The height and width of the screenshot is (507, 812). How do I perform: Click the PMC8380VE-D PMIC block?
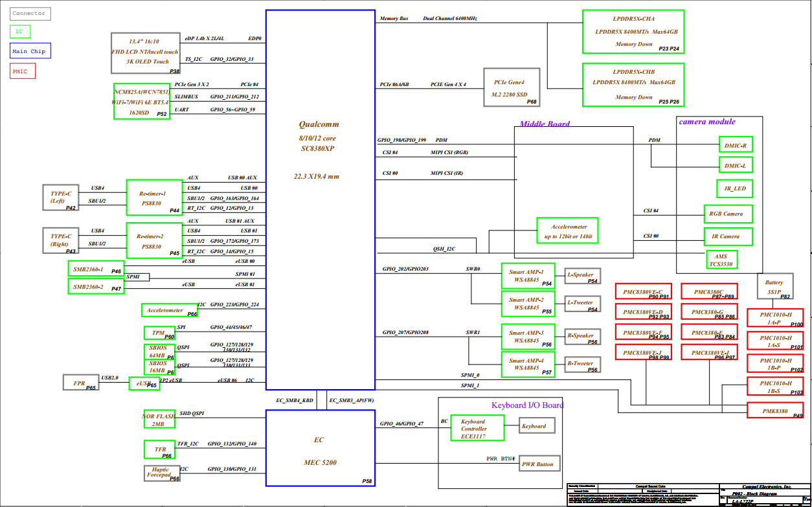click(643, 312)
